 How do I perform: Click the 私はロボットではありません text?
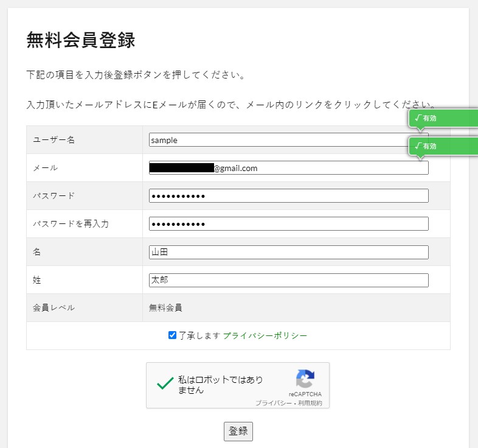point(221,385)
